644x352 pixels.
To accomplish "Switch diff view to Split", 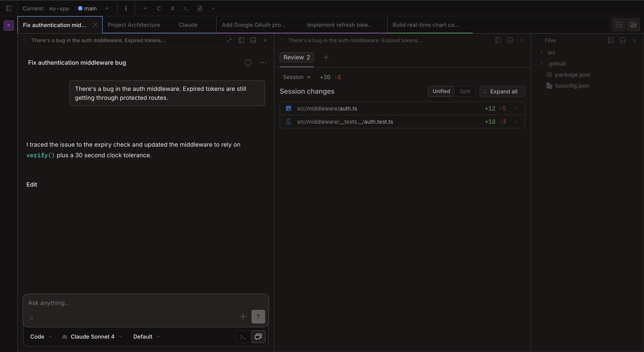I will pyautogui.click(x=465, y=91).
